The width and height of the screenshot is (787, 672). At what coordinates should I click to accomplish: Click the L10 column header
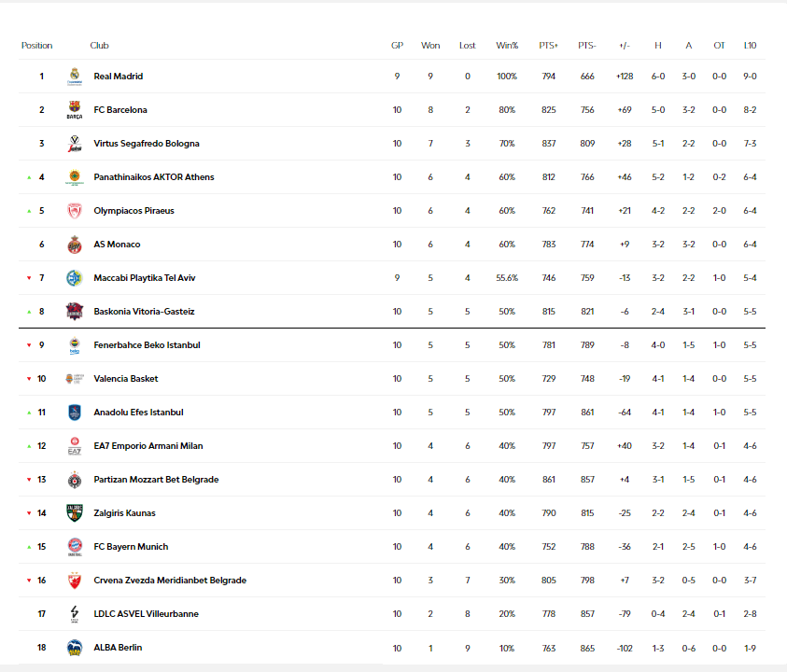[750, 46]
